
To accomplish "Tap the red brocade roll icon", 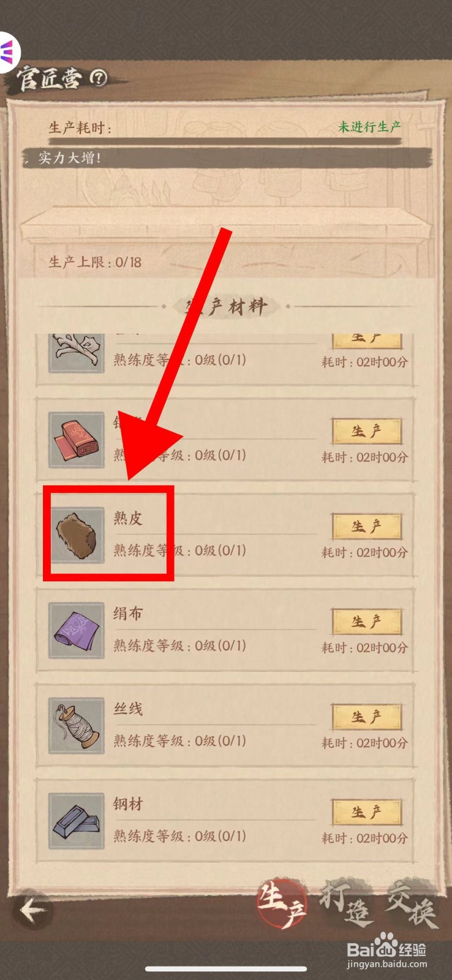I will [77, 440].
